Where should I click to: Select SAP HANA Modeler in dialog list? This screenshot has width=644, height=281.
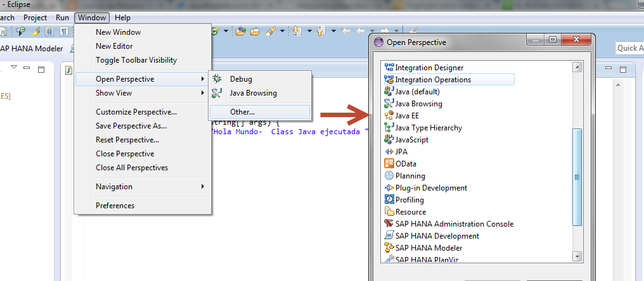click(x=423, y=247)
